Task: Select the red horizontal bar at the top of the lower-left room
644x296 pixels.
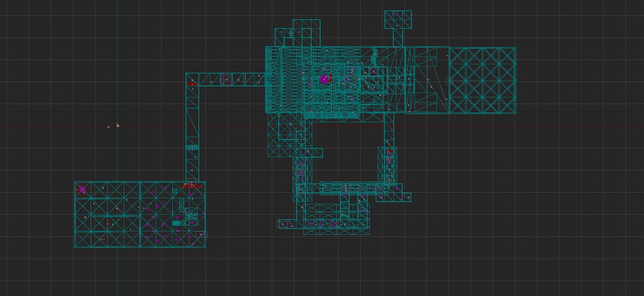Action: tap(191, 186)
